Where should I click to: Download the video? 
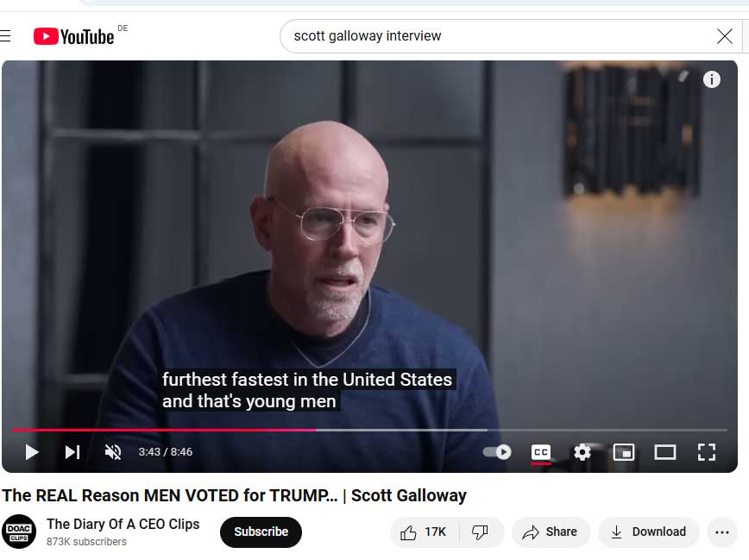pyautogui.click(x=649, y=532)
